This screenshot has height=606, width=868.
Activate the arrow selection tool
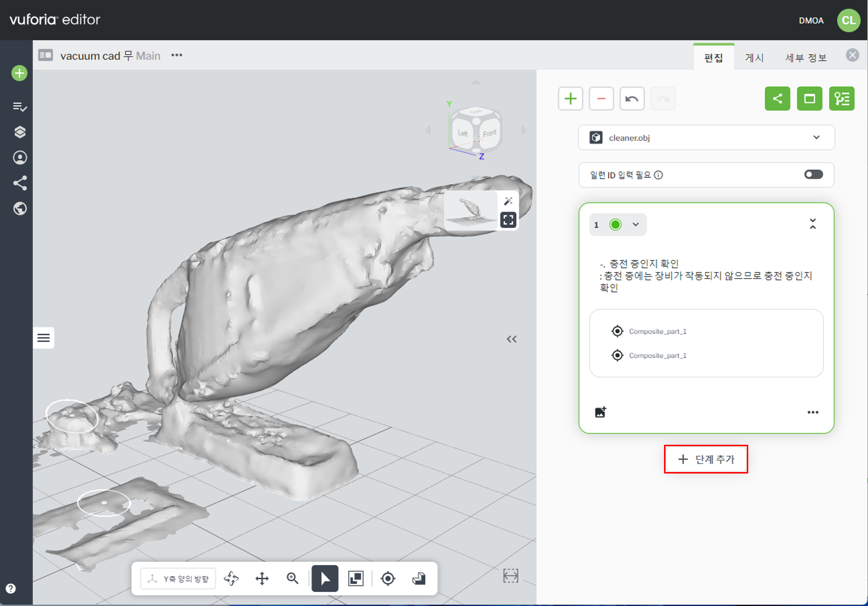point(325,578)
